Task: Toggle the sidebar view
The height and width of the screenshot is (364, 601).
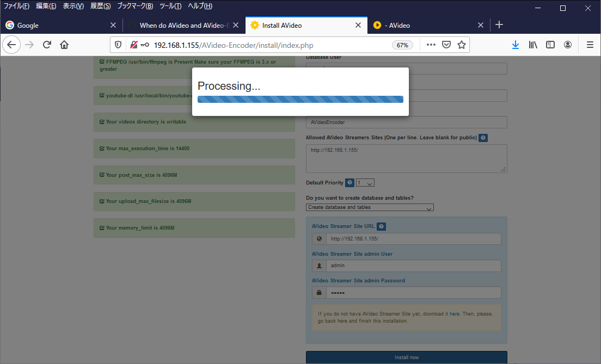Action: pos(550,45)
